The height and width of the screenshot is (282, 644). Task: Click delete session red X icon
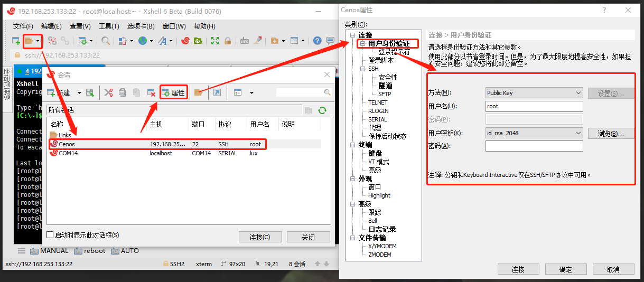click(151, 92)
